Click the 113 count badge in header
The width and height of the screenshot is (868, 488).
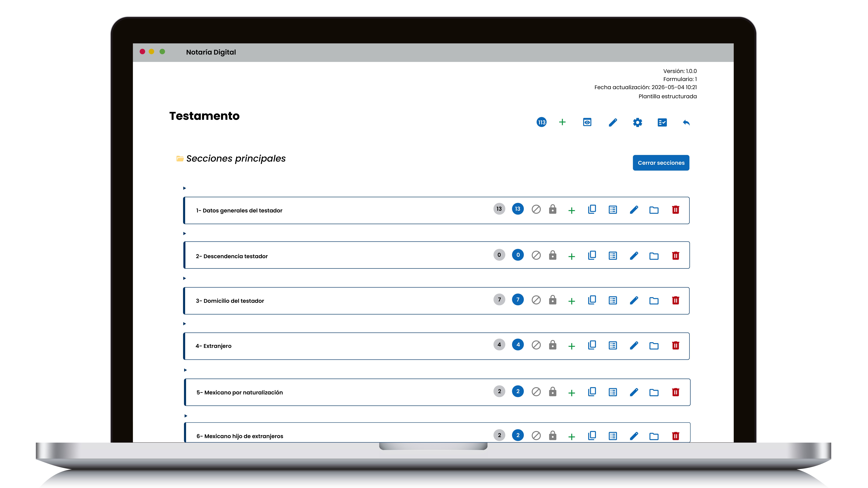click(542, 122)
